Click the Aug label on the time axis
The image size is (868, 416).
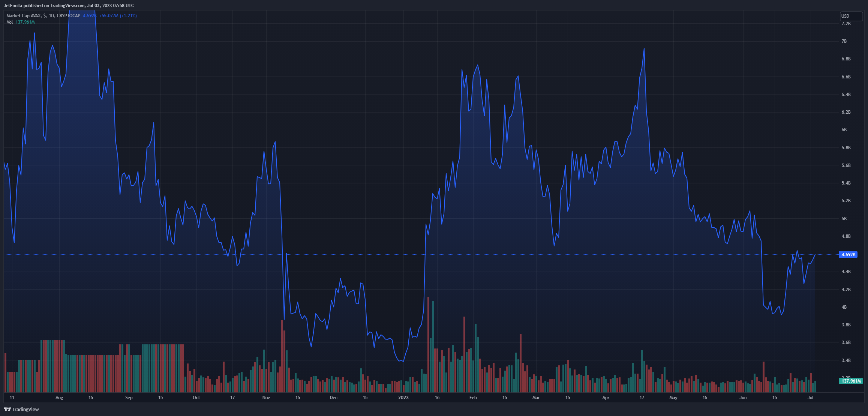[59, 398]
